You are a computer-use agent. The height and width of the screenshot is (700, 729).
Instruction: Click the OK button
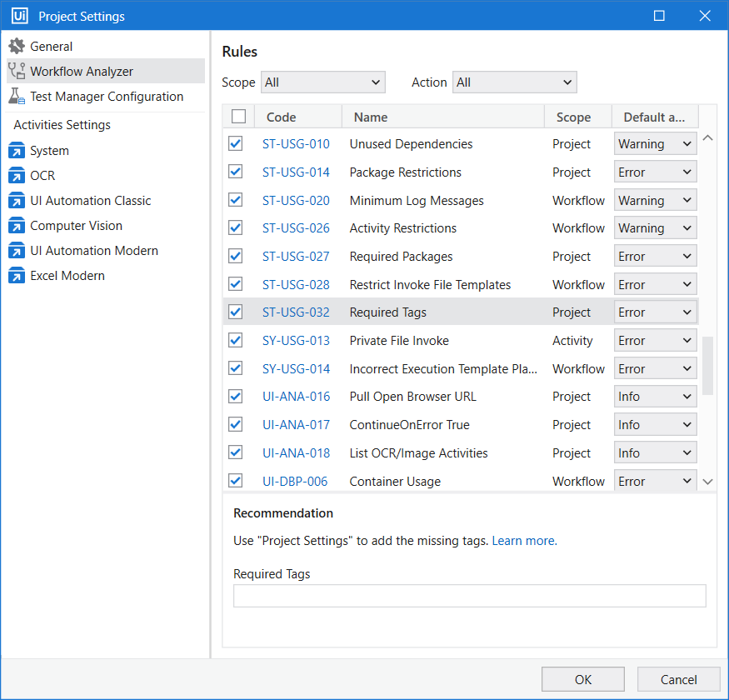(583, 679)
